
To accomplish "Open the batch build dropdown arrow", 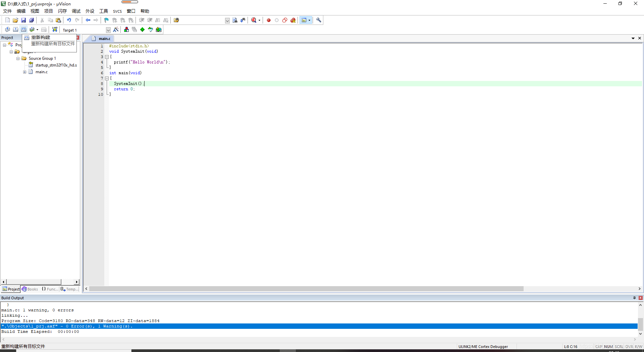I will tap(37, 30).
